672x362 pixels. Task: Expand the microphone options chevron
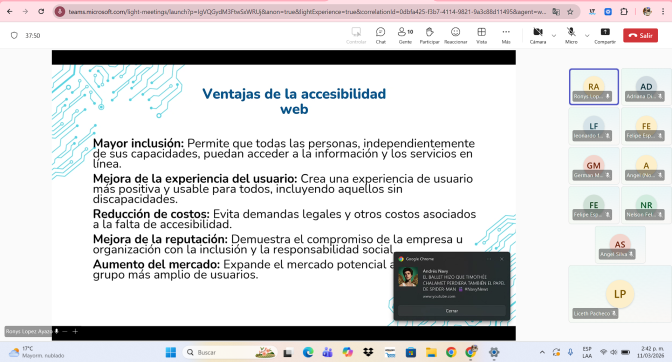pyautogui.click(x=587, y=36)
